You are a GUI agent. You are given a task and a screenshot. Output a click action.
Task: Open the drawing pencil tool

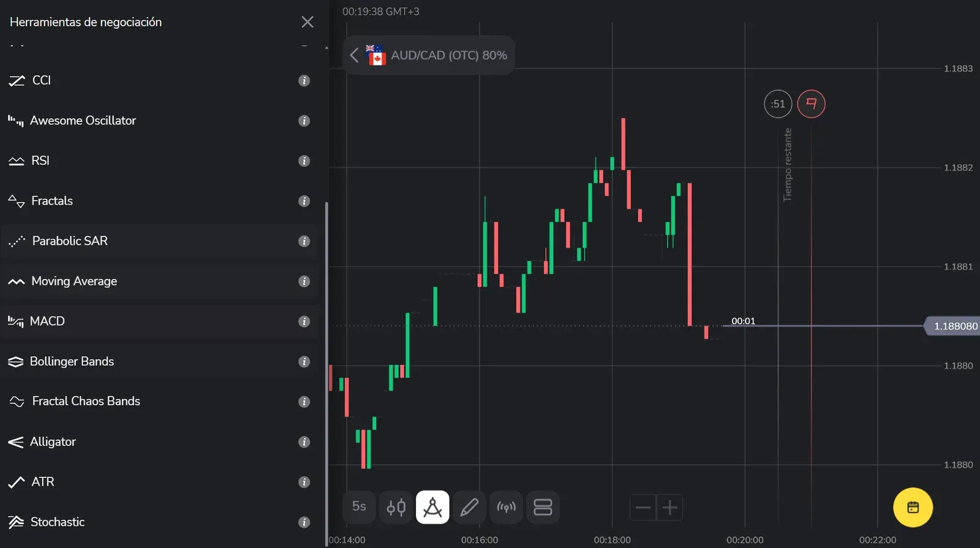469,508
